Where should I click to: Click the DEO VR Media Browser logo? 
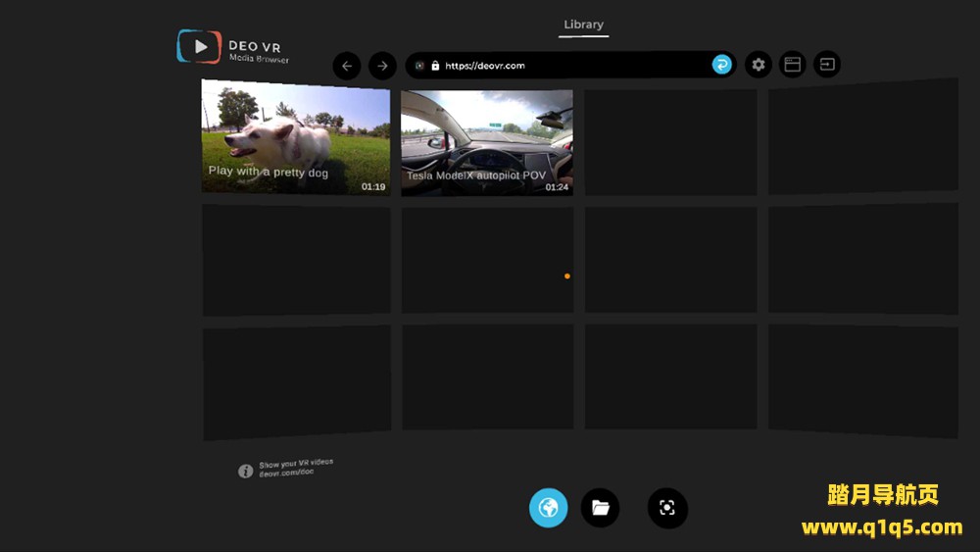pos(233,47)
